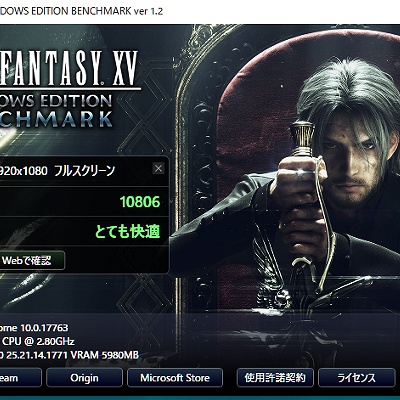Click the sword hilt in artwork
This screenshot has width=400, height=400.
(302, 140)
